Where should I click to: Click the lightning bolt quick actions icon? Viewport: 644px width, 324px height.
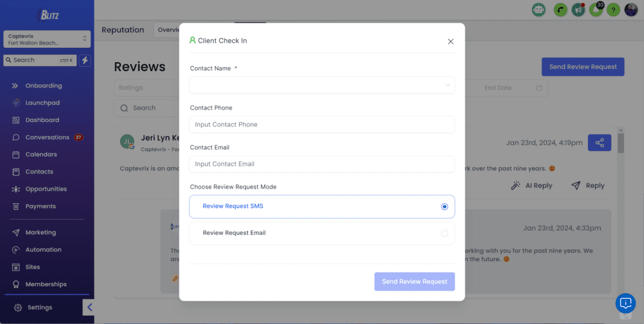point(85,60)
